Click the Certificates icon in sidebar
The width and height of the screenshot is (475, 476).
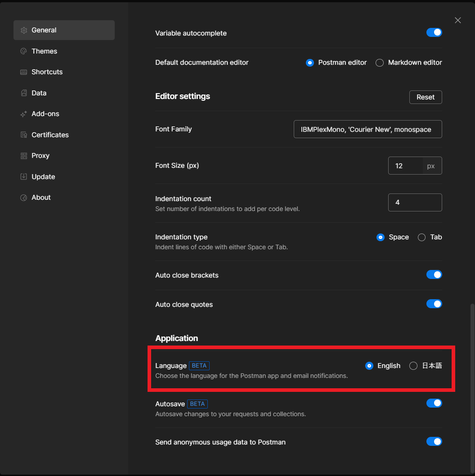(x=24, y=135)
